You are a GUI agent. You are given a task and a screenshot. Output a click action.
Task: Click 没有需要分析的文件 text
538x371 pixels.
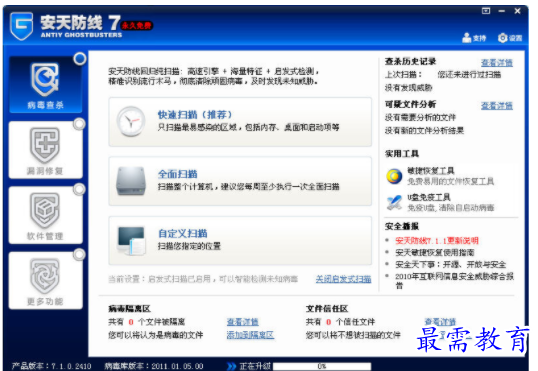pyautogui.click(x=420, y=118)
